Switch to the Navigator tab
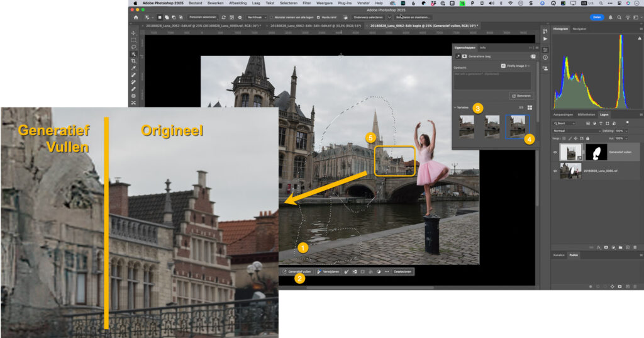 (579, 29)
